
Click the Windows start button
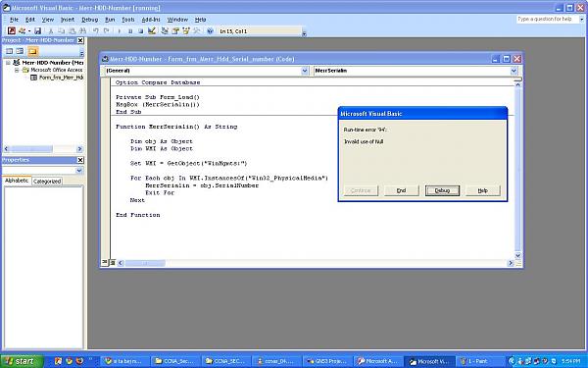pos(22,361)
